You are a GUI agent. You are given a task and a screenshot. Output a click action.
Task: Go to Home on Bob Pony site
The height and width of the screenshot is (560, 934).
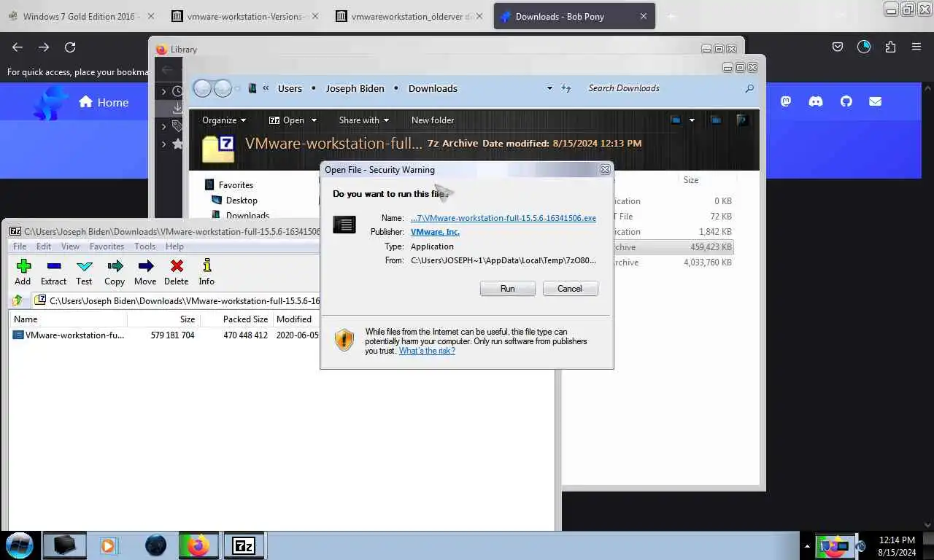[x=104, y=102]
